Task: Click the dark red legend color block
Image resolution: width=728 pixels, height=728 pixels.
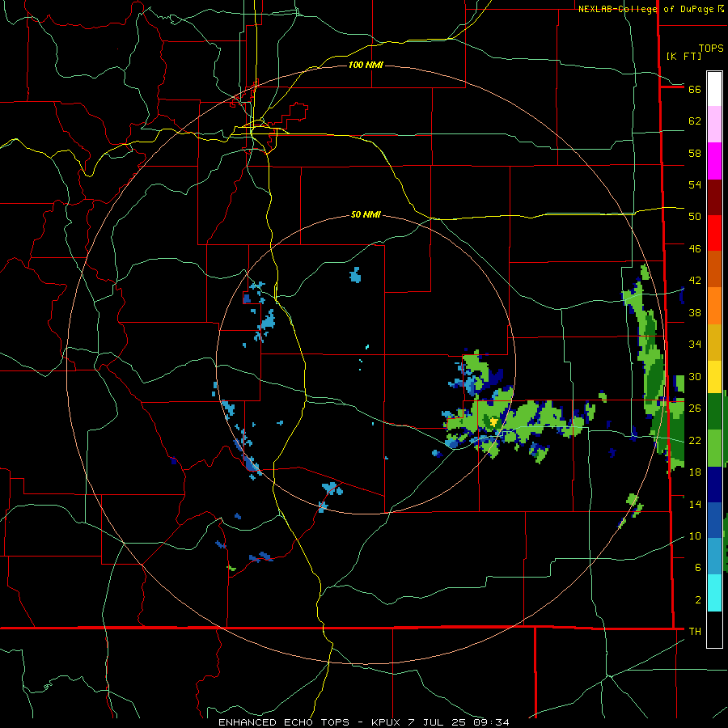Action: (714, 197)
